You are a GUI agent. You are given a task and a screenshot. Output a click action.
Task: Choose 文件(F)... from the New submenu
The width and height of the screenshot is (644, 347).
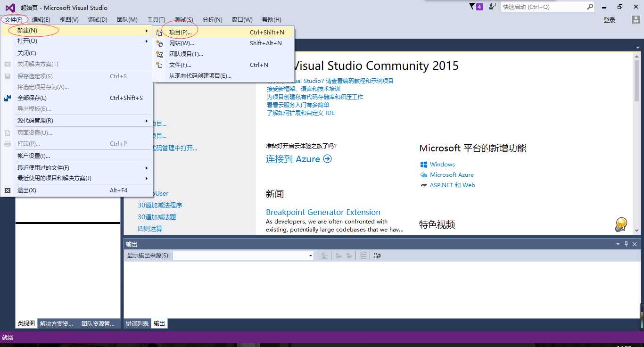click(x=223, y=65)
